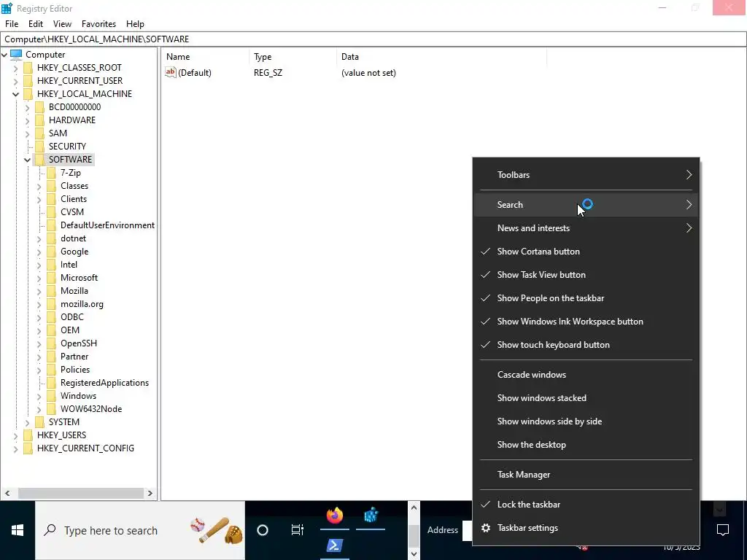Viewport: 747px width, 560px height.
Task: Collapse the SOFTWARE key
Action: click(x=27, y=160)
